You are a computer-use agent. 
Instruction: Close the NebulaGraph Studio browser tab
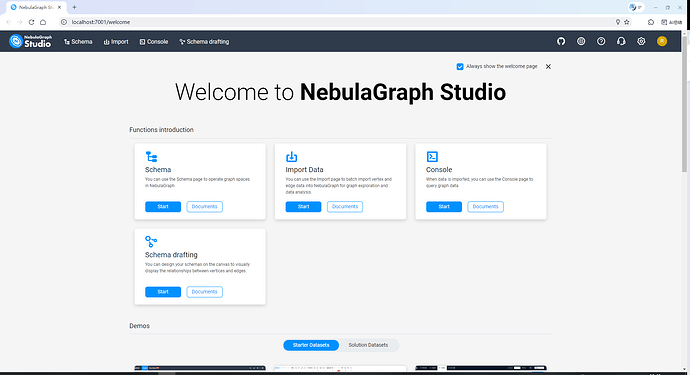click(59, 7)
